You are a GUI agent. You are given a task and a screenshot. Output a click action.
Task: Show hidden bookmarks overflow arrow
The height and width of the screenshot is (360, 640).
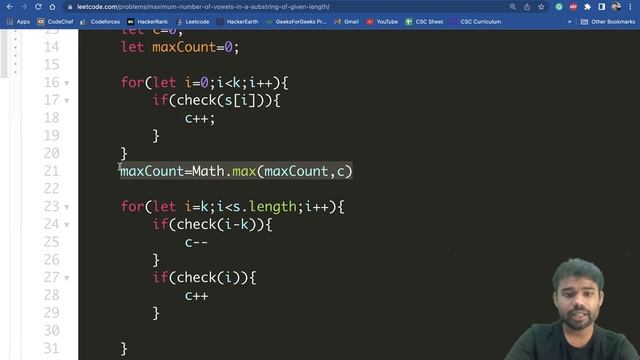pyautogui.click(x=570, y=22)
